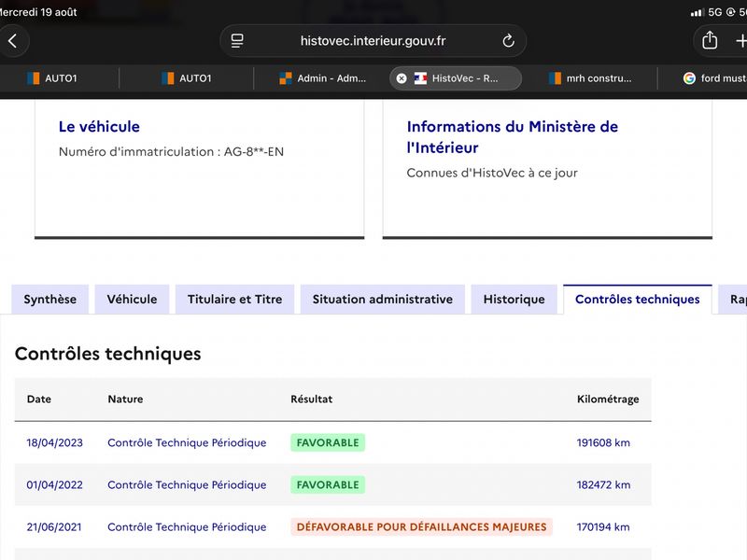This screenshot has width=747, height=560.
Task: Switch to the second AUTO1 tab
Action: pyautogui.click(x=186, y=78)
